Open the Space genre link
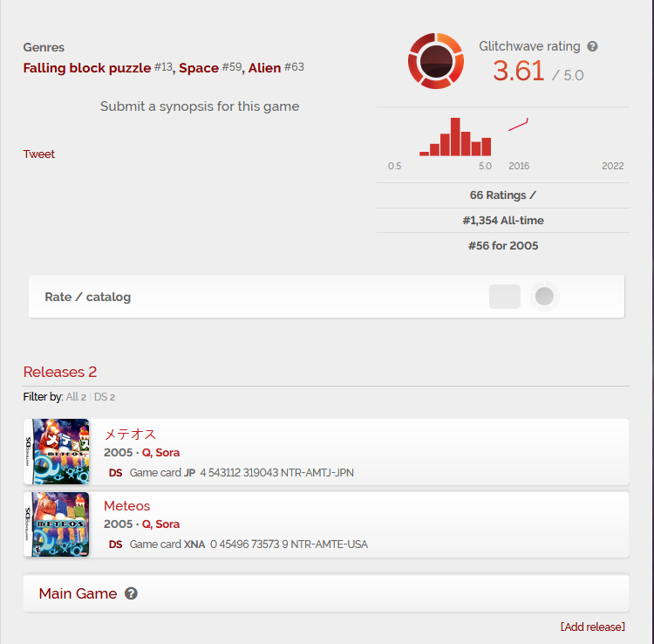The width and height of the screenshot is (654, 644). tap(199, 67)
